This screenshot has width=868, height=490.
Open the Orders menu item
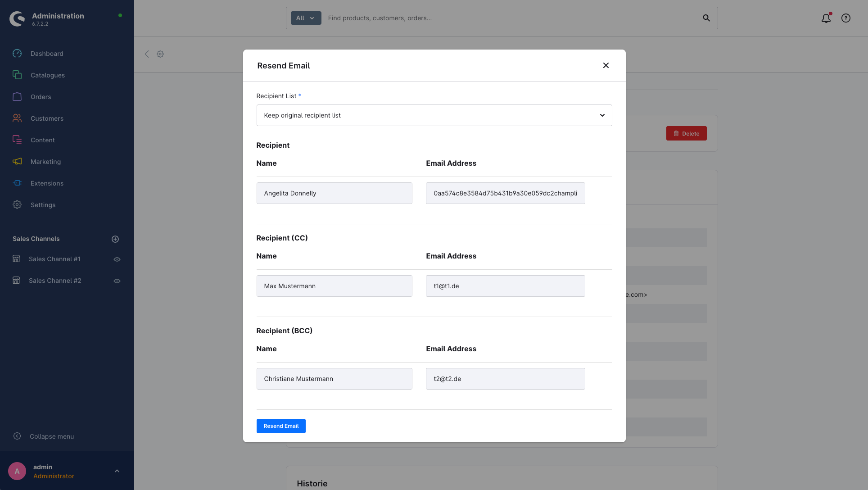[x=41, y=97]
